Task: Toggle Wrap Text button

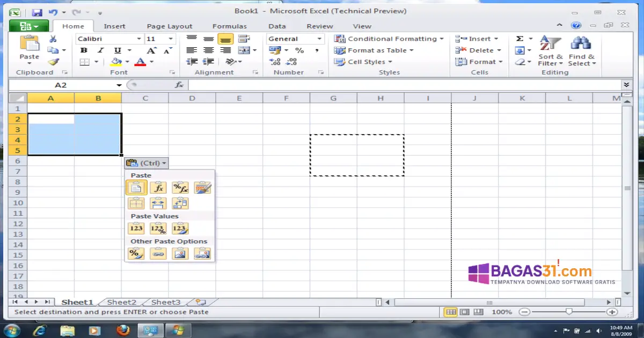Action: pos(244,39)
